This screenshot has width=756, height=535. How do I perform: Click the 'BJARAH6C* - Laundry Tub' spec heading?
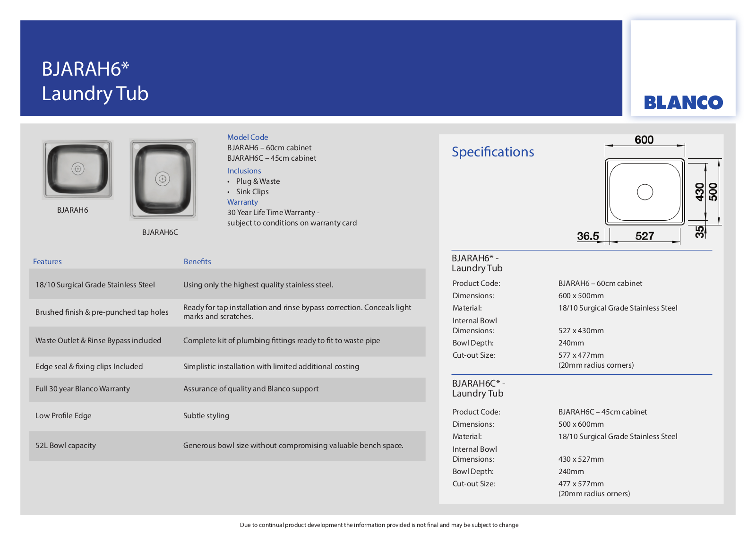[x=479, y=388]
